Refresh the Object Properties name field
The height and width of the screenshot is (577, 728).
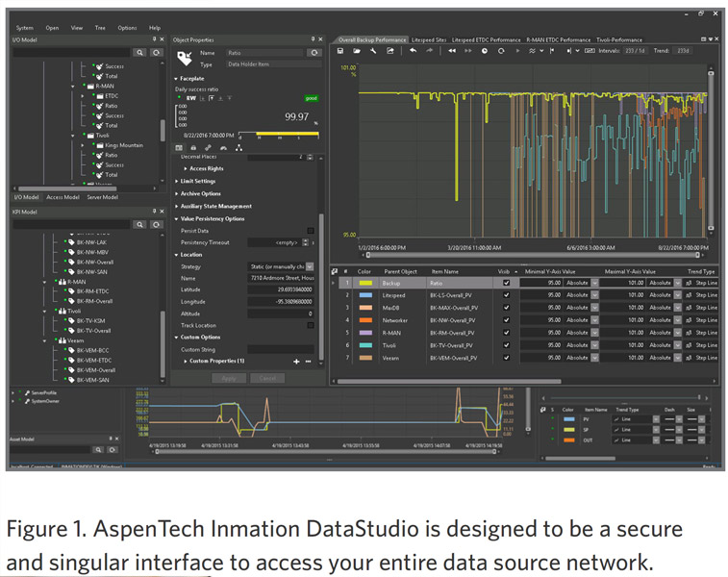click(314, 53)
